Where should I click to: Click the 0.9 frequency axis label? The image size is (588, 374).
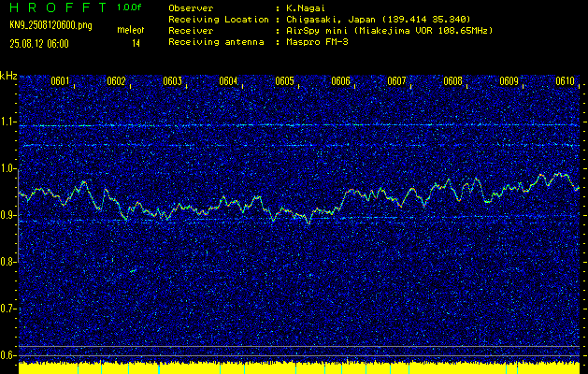tap(8, 215)
